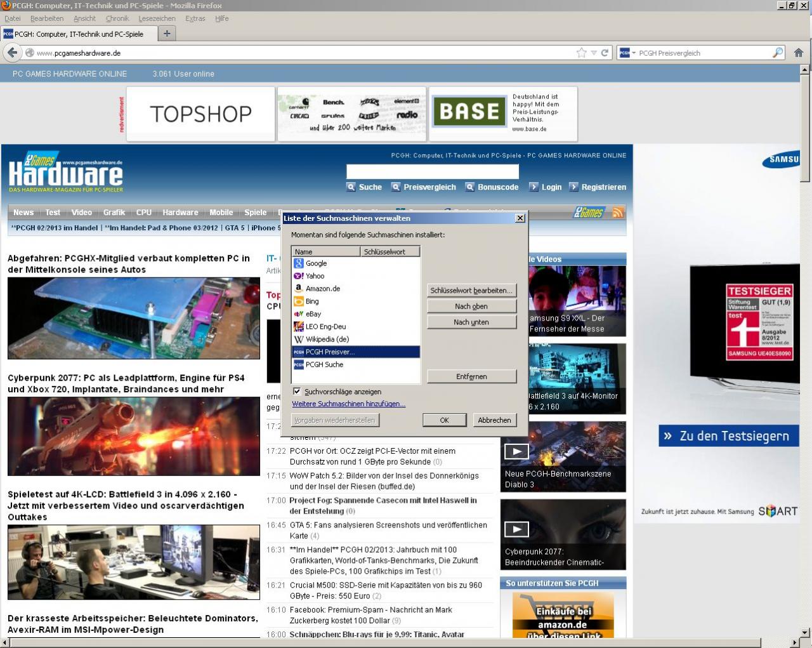Click the PC Games logo beside the RSS icon
The width and height of the screenshot is (812, 648).
589,213
